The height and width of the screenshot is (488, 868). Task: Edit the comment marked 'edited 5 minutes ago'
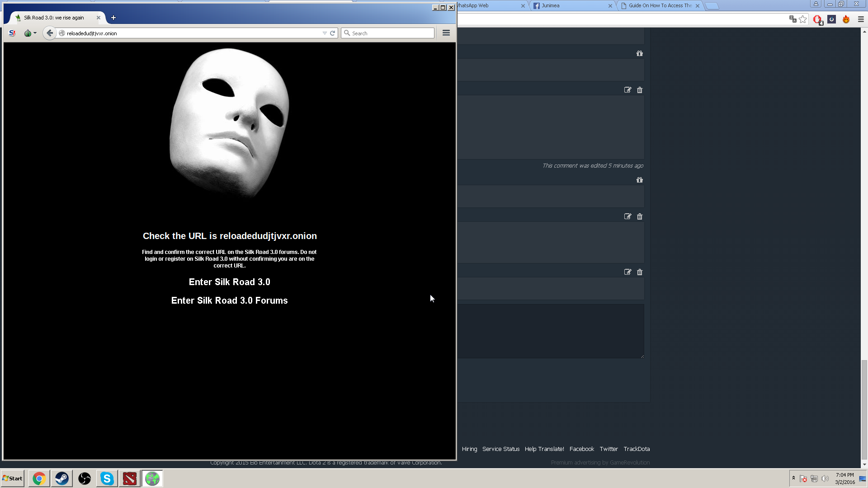tap(627, 90)
